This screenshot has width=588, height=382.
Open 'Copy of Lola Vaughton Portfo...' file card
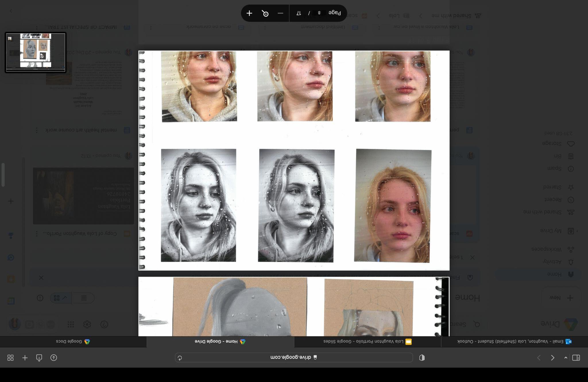(83, 196)
